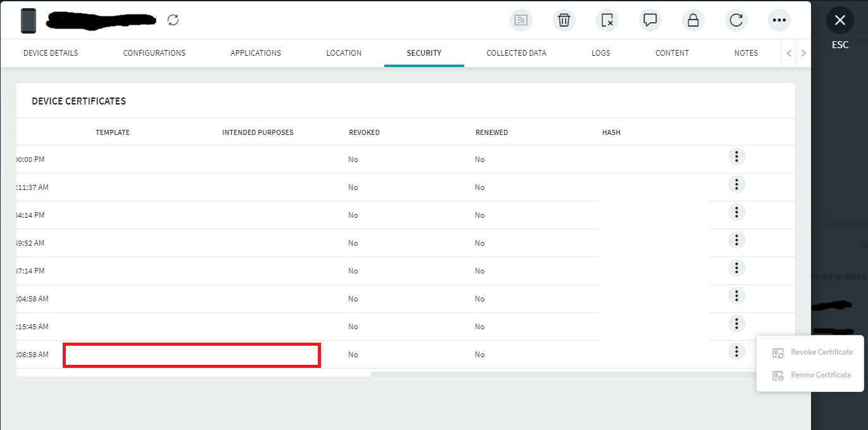Click the sync icon beside device name

click(x=173, y=20)
